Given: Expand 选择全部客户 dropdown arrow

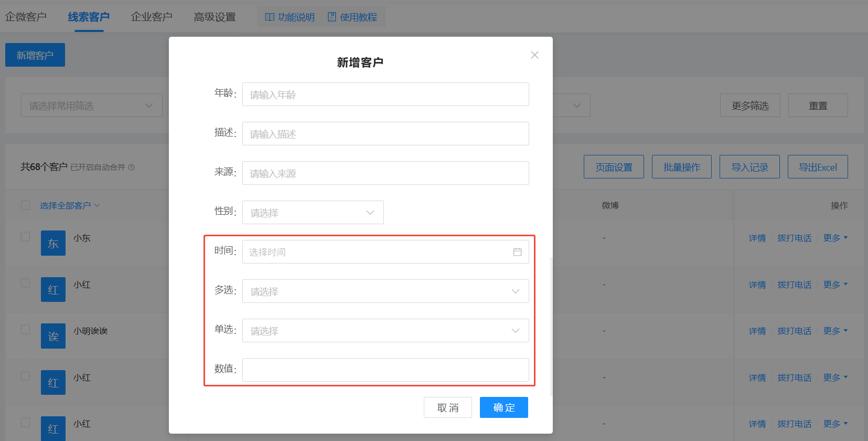Looking at the screenshot, I should (x=97, y=205).
